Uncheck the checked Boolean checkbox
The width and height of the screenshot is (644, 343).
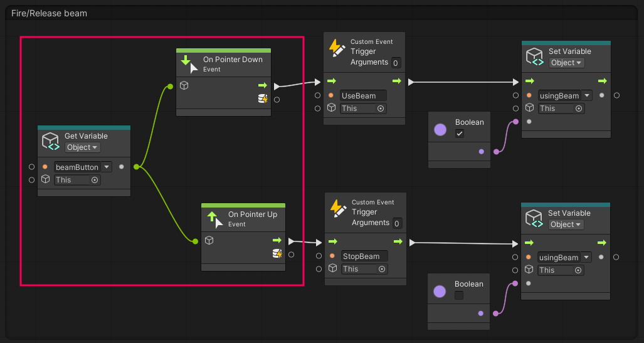460,134
